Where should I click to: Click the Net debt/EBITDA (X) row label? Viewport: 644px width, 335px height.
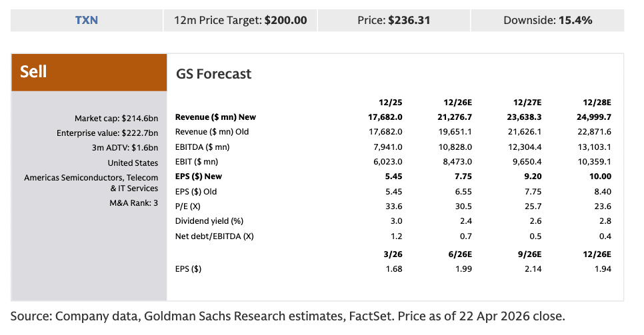coord(214,236)
